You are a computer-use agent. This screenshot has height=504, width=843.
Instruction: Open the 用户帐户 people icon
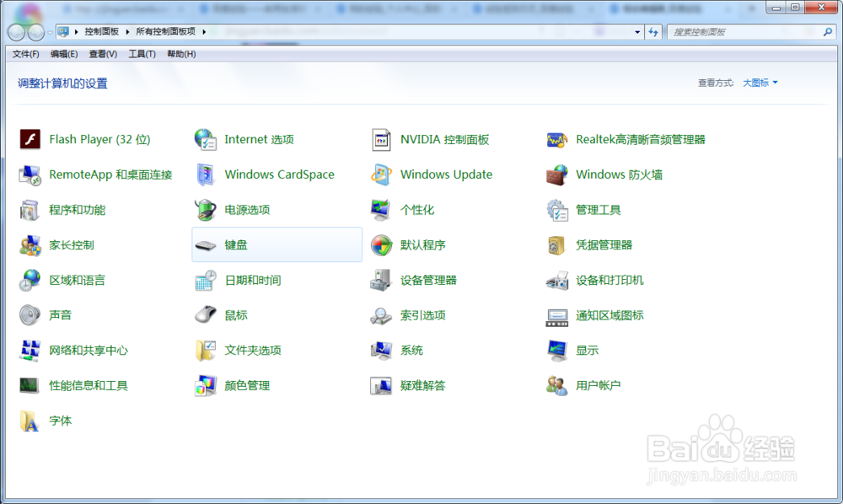click(557, 385)
